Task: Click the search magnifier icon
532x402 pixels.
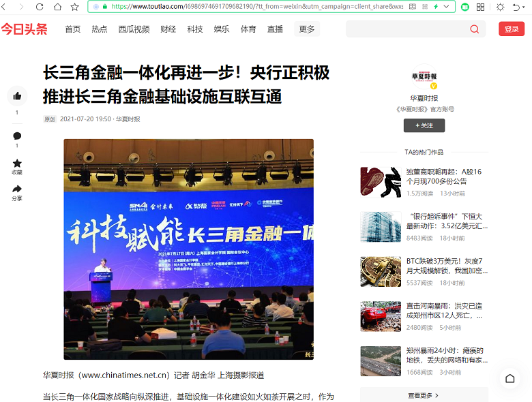Action: click(474, 29)
